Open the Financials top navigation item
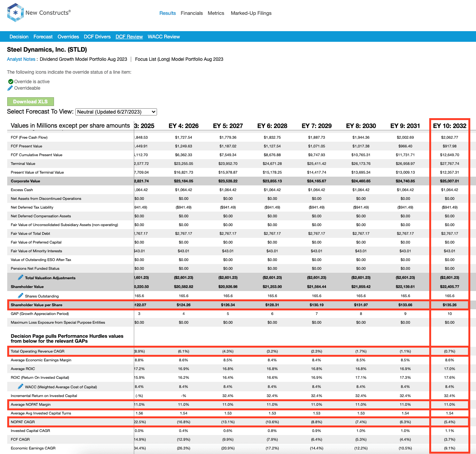476x454 pixels. click(192, 13)
